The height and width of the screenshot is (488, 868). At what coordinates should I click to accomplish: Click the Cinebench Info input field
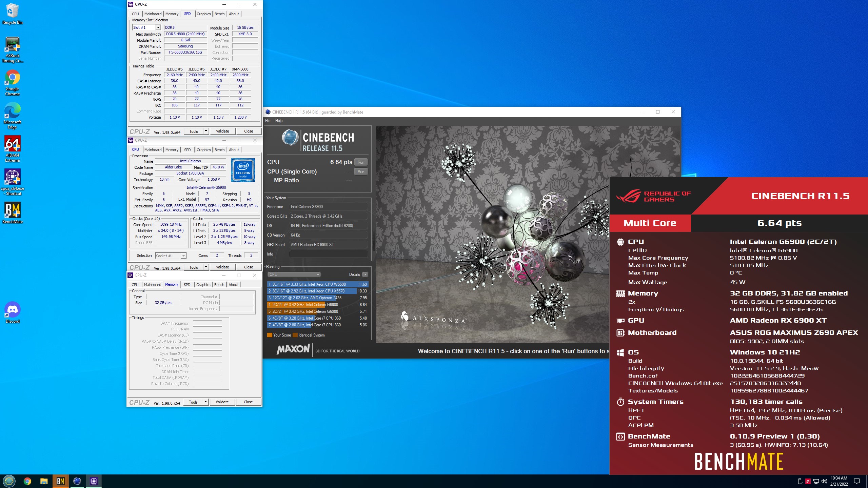click(328, 254)
